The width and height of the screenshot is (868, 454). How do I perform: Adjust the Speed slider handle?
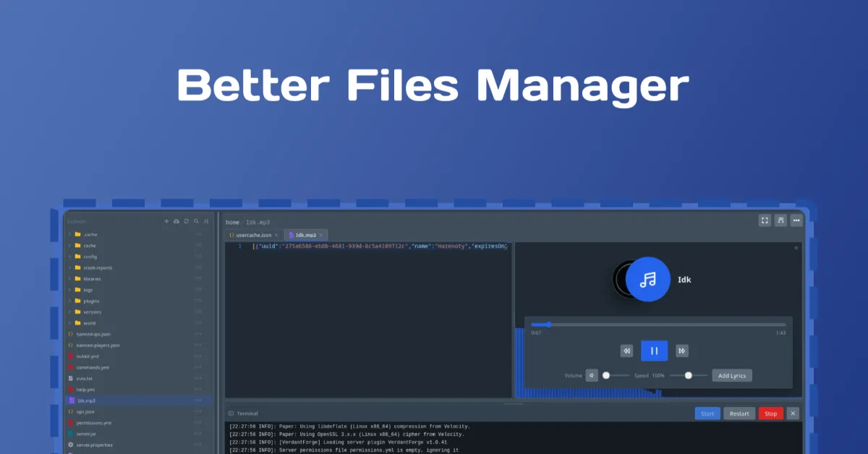(688, 375)
